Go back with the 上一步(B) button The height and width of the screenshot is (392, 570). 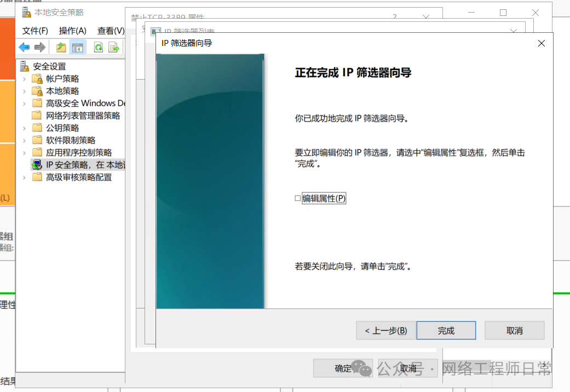tap(385, 331)
